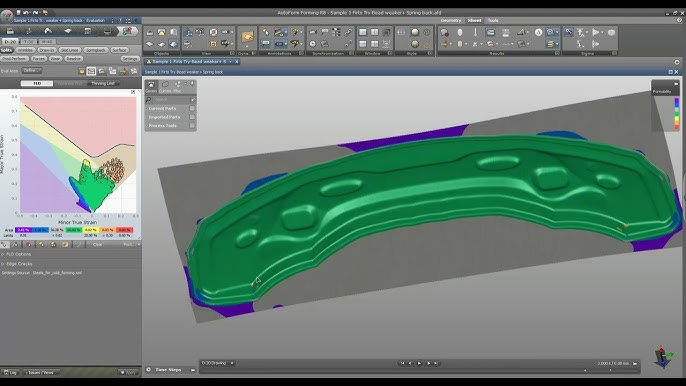686x386 pixels.
Task: Click the red-dotted result icon in Results group
Action: [x=444, y=32]
